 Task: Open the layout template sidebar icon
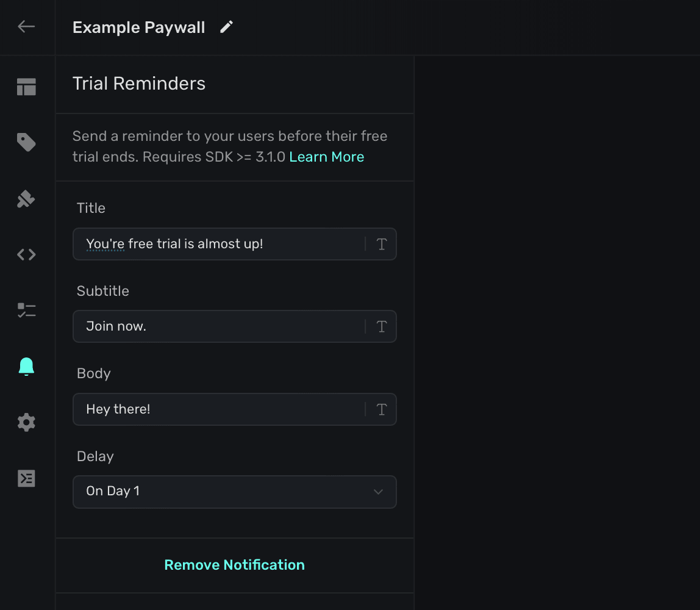point(26,87)
